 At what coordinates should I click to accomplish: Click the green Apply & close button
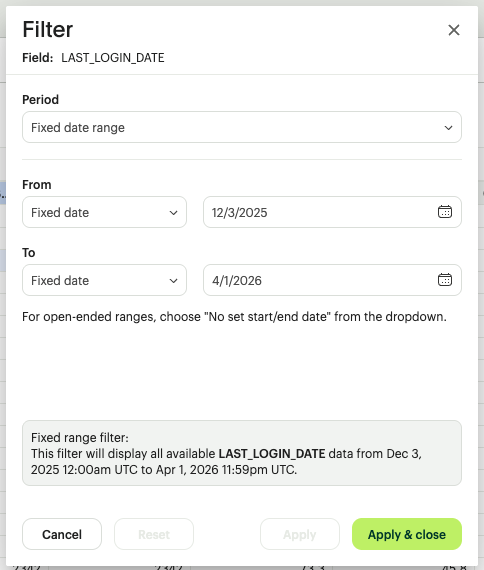coord(407,534)
